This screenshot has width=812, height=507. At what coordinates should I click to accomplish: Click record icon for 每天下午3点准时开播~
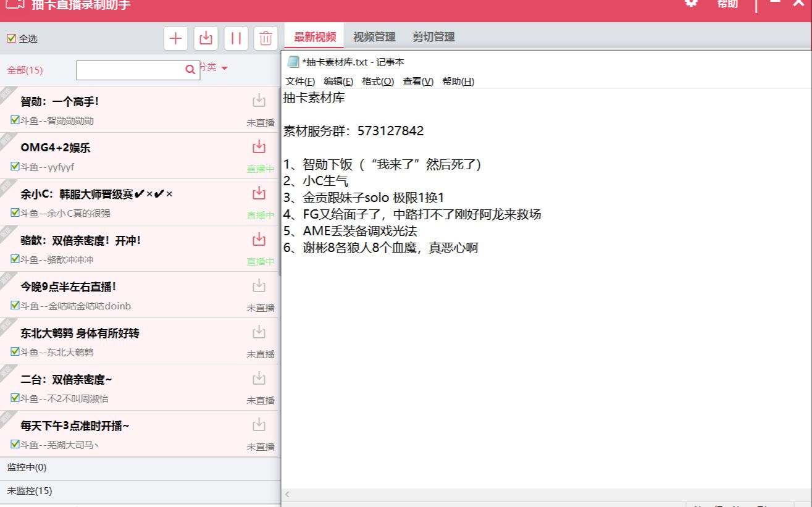pos(259,425)
